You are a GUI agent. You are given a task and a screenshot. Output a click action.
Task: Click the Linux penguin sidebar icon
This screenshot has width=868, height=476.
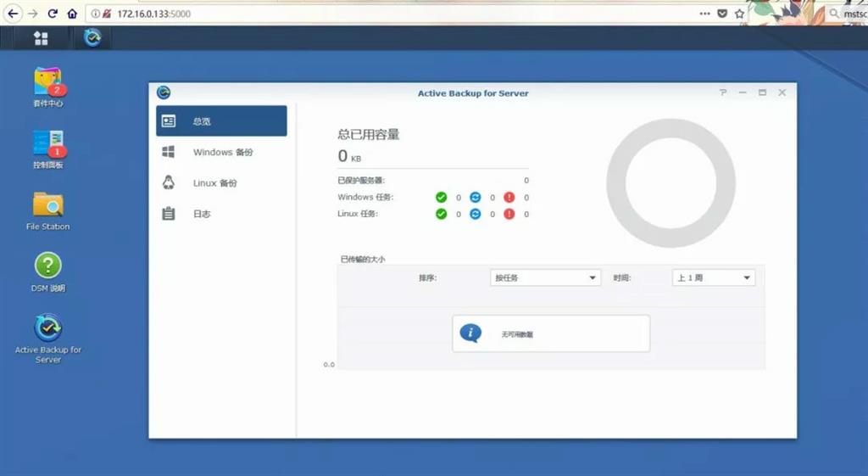click(169, 183)
